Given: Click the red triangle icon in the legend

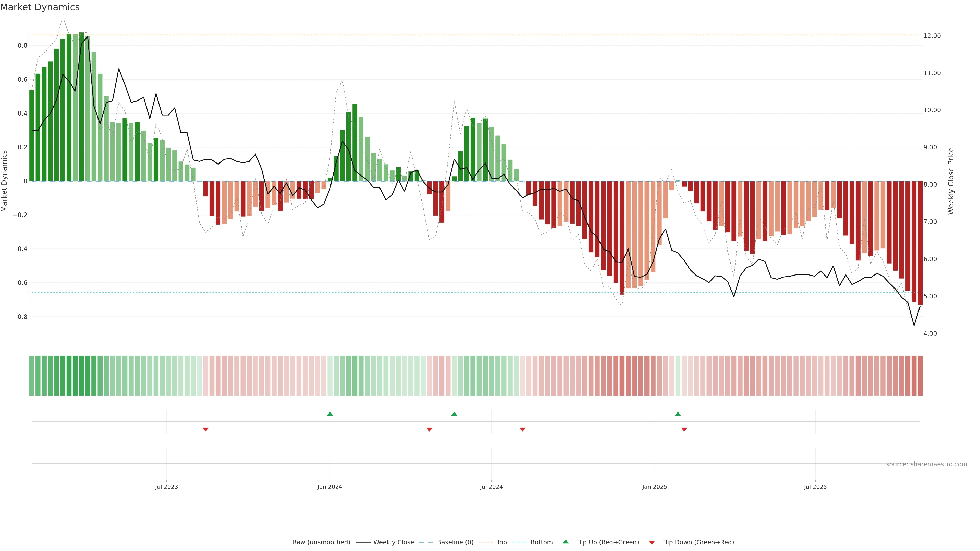Looking at the screenshot, I should point(652,542).
